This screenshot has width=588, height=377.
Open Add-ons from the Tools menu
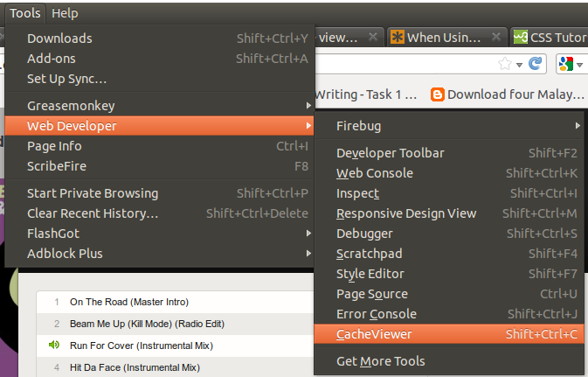160,59
